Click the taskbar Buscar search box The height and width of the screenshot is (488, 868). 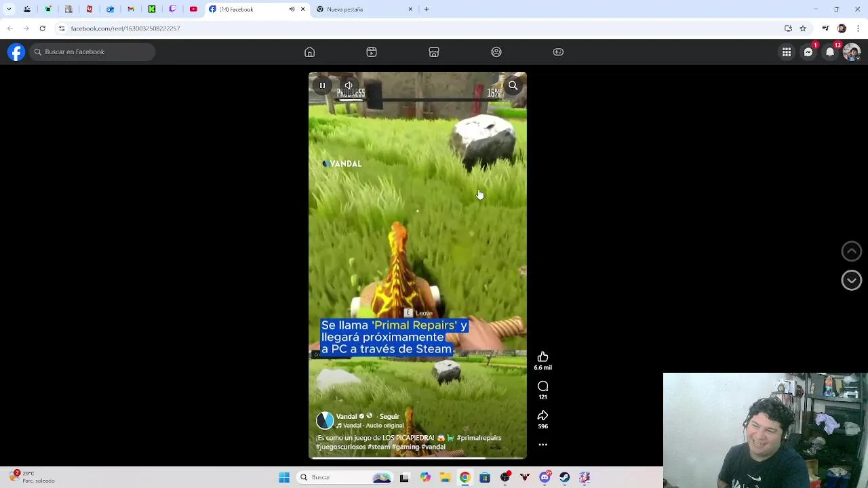click(x=345, y=478)
